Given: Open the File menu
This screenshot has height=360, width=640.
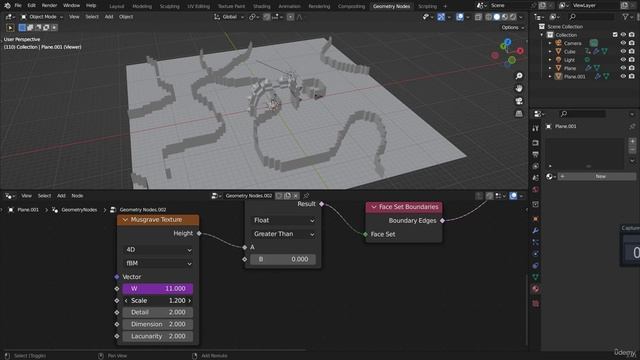Looking at the screenshot, I should point(18,6).
